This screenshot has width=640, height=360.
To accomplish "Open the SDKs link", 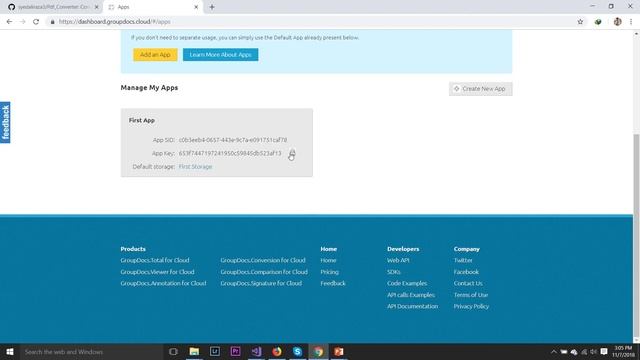I will coord(394,272).
